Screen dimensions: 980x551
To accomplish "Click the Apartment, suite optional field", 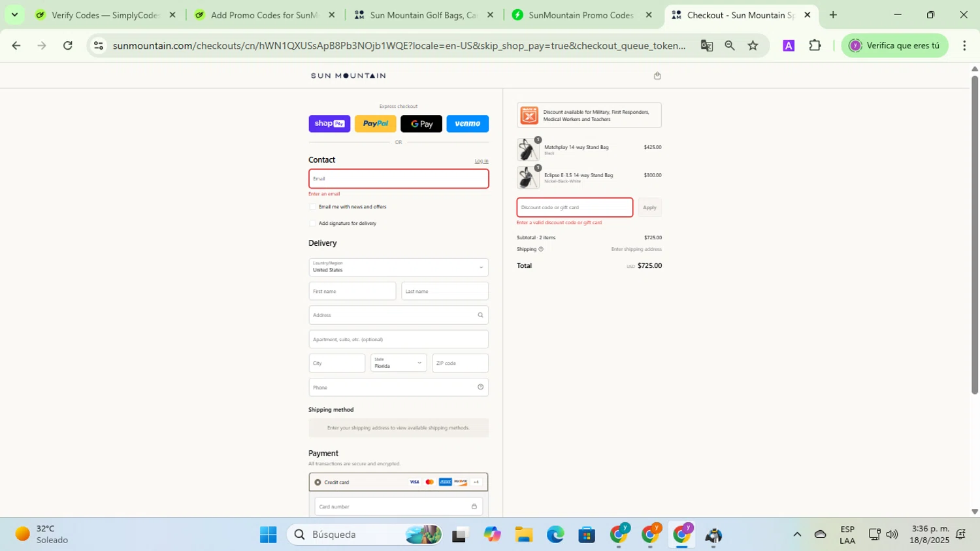I will (399, 339).
